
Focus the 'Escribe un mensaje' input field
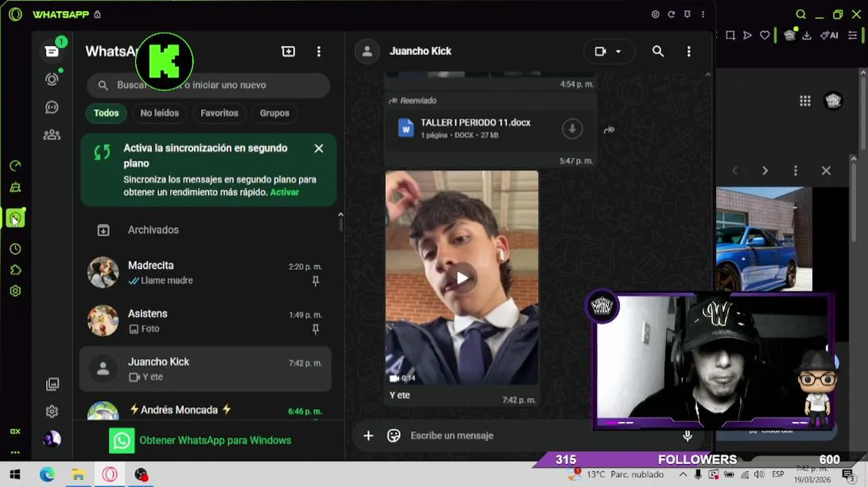pyautogui.click(x=541, y=436)
